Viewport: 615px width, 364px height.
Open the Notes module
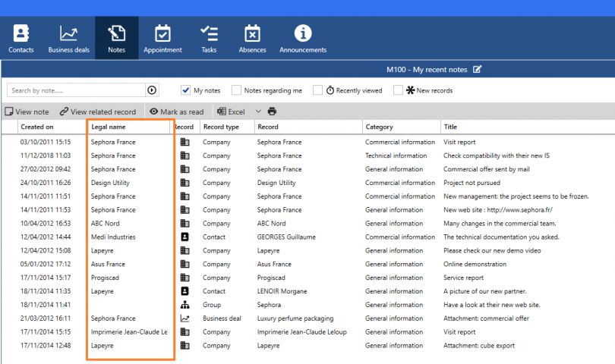point(116,39)
